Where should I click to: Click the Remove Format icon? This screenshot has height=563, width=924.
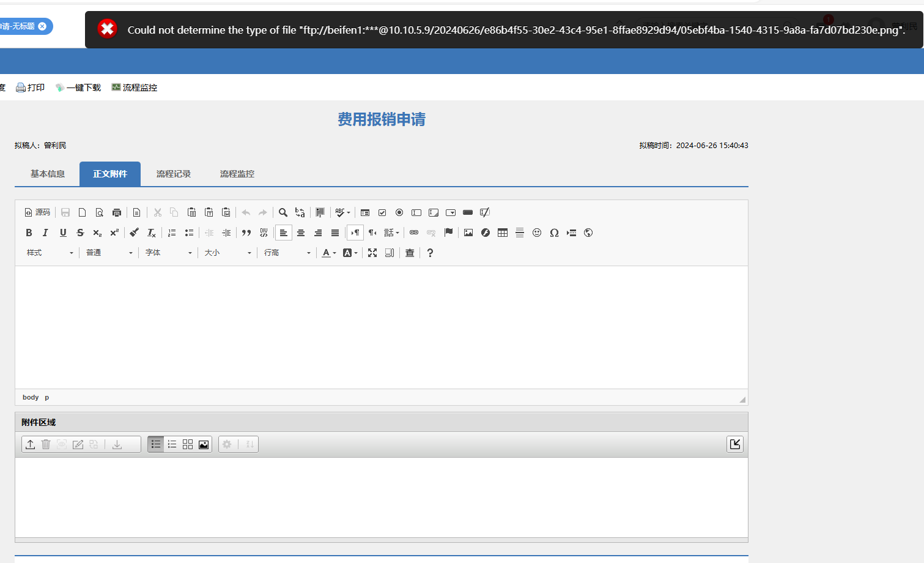click(152, 233)
